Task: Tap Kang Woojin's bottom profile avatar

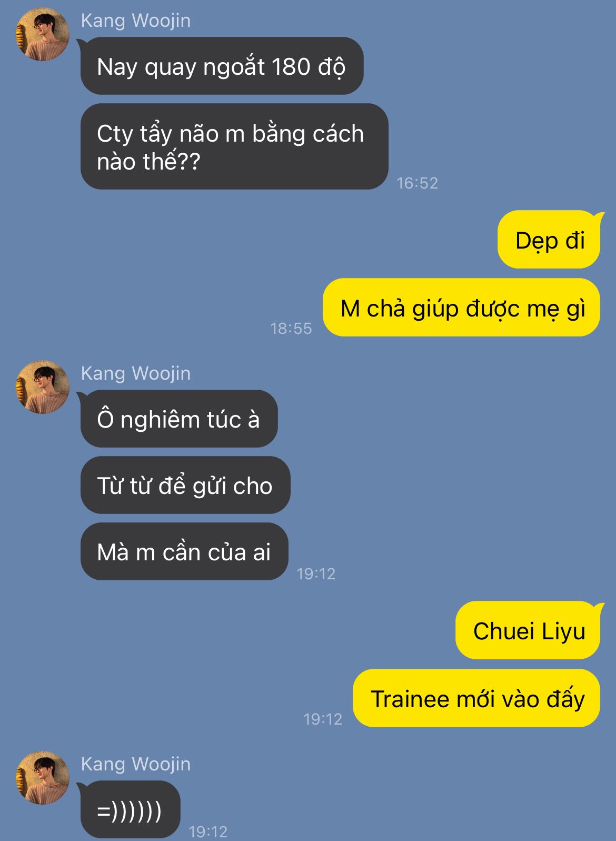Action: click(43, 778)
